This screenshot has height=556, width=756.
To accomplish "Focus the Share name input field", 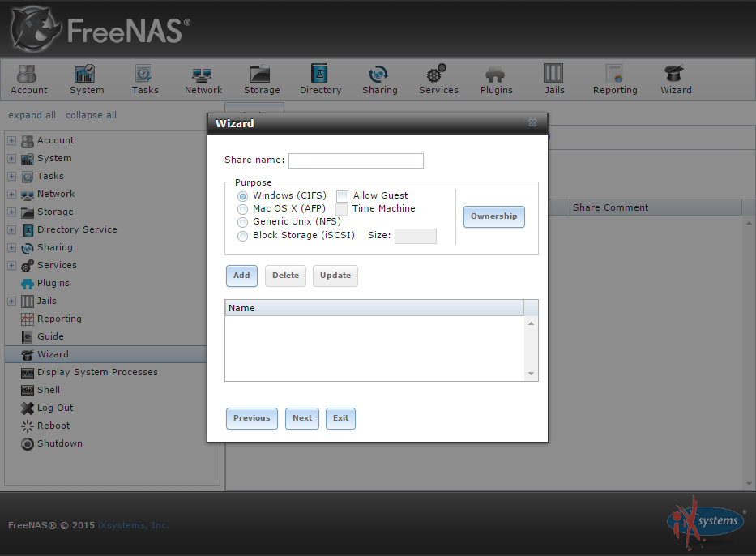I will click(x=356, y=161).
